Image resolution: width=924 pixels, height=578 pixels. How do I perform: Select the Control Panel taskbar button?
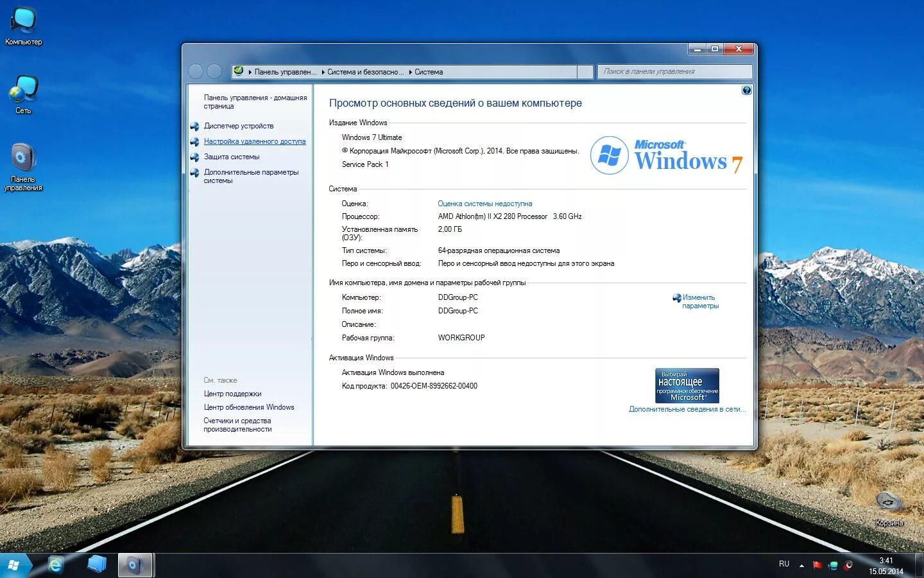[135, 565]
